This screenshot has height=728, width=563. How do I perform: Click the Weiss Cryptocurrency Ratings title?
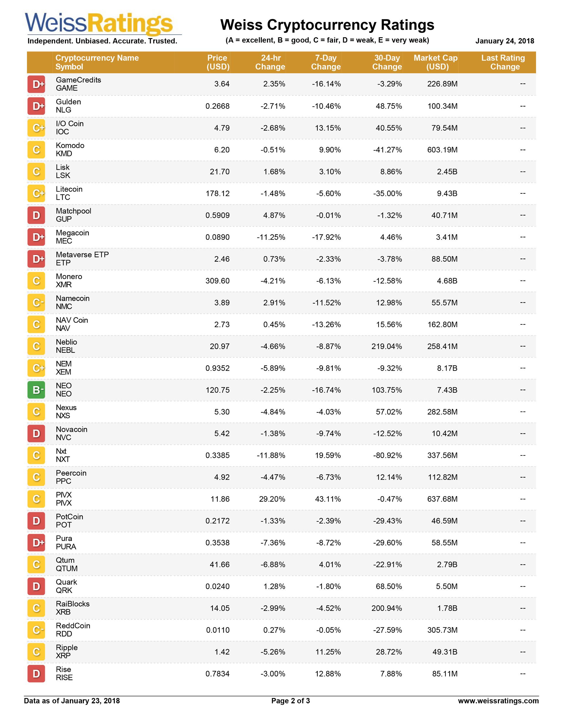(327, 25)
